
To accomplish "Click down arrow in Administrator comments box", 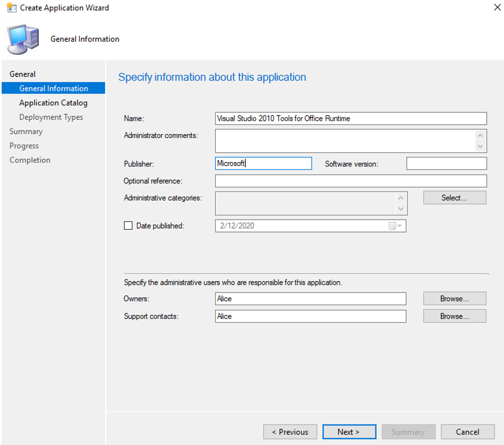I will coord(480,146).
